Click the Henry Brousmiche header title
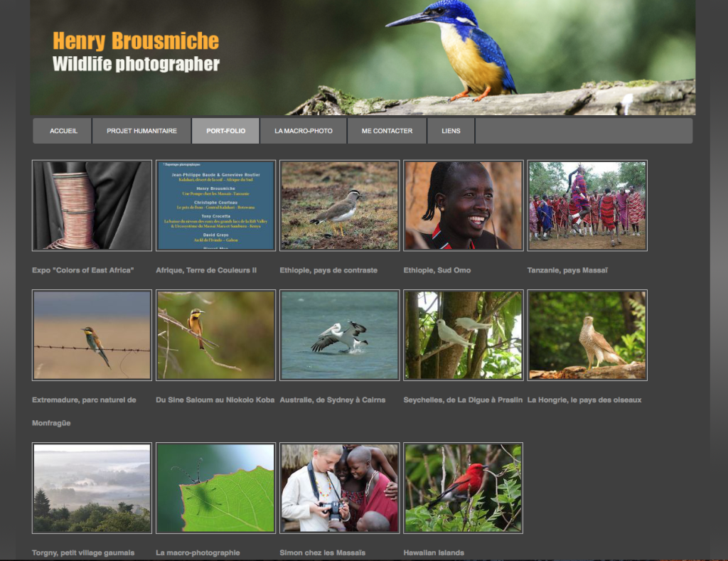This screenshot has height=561, width=728. coord(136,41)
